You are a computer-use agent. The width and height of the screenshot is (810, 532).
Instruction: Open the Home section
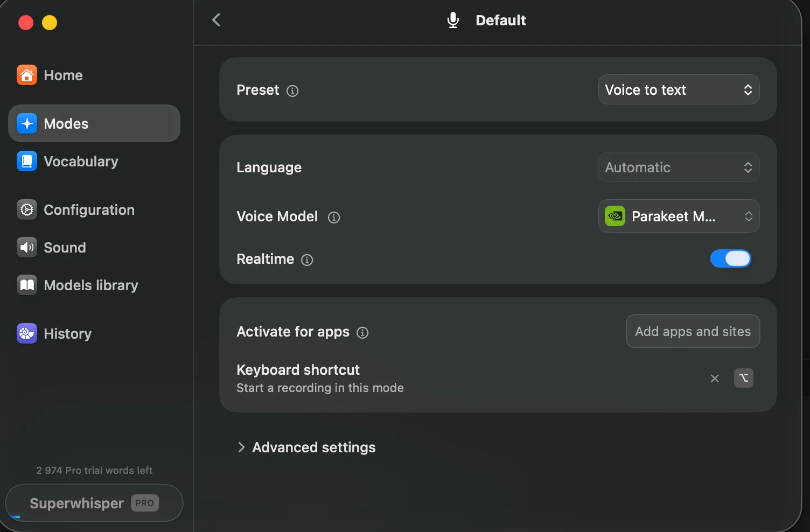click(94, 75)
